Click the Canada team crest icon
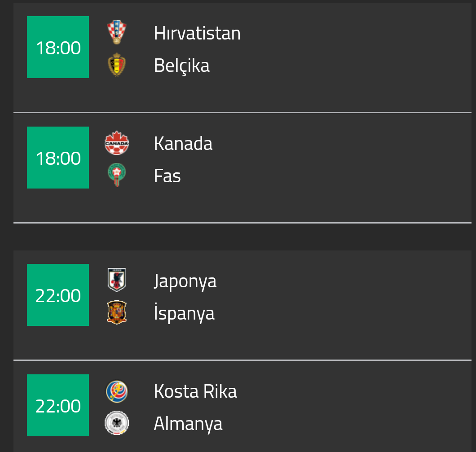This screenshot has height=452, width=476. 117,143
